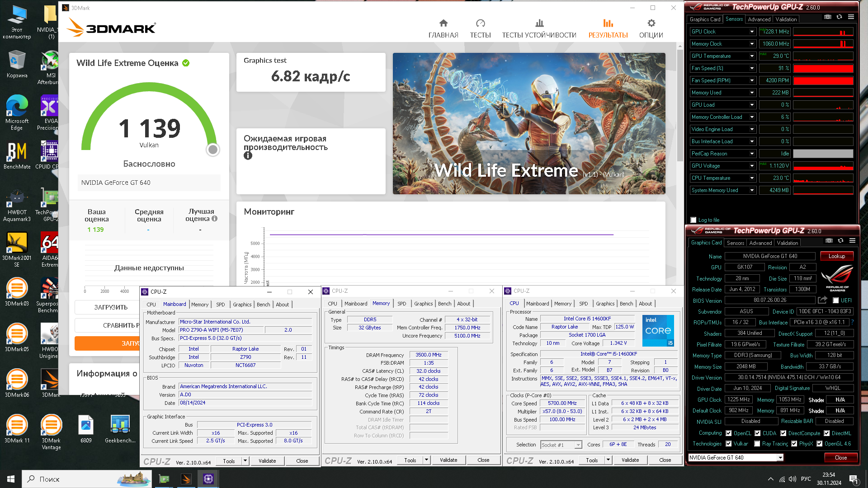Expand the GPU Clock sensor dropdown
The image size is (868, 488).
tap(752, 32)
